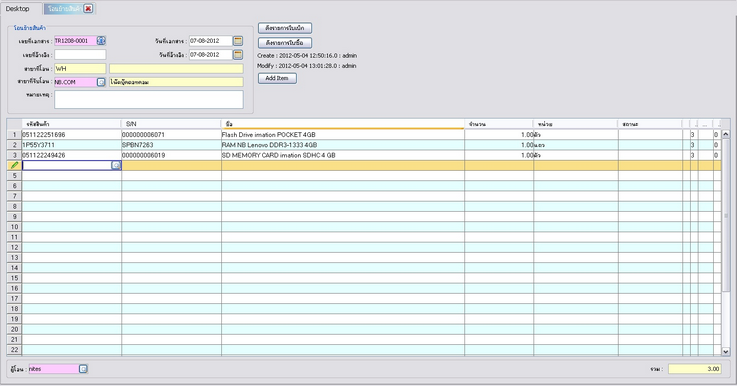Image resolution: width=737 pixels, height=386 pixels.
Task: Click the second button above Create info
Action: [285, 43]
